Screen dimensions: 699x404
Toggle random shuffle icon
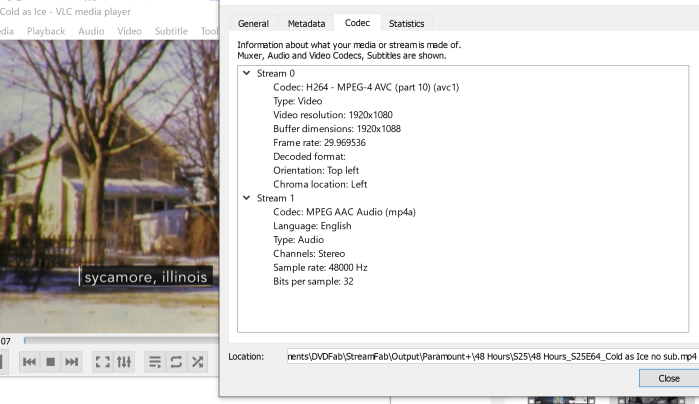pyautogui.click(x=197, y=362)
